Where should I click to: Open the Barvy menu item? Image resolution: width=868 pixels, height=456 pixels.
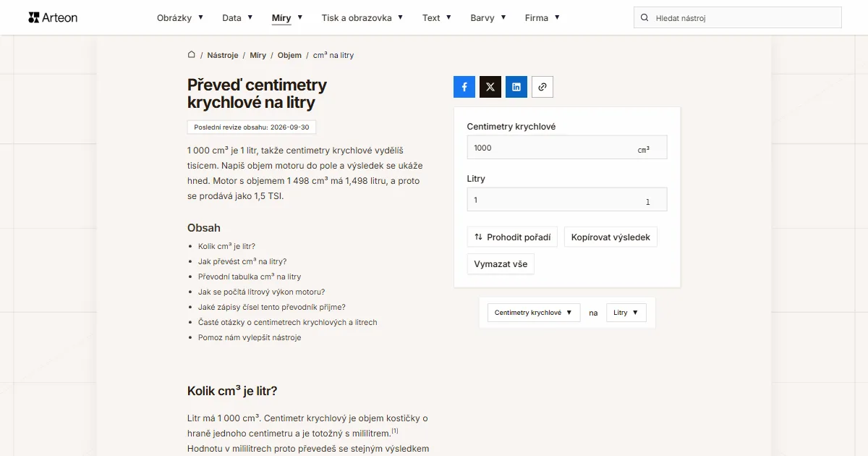click(488, 17)
